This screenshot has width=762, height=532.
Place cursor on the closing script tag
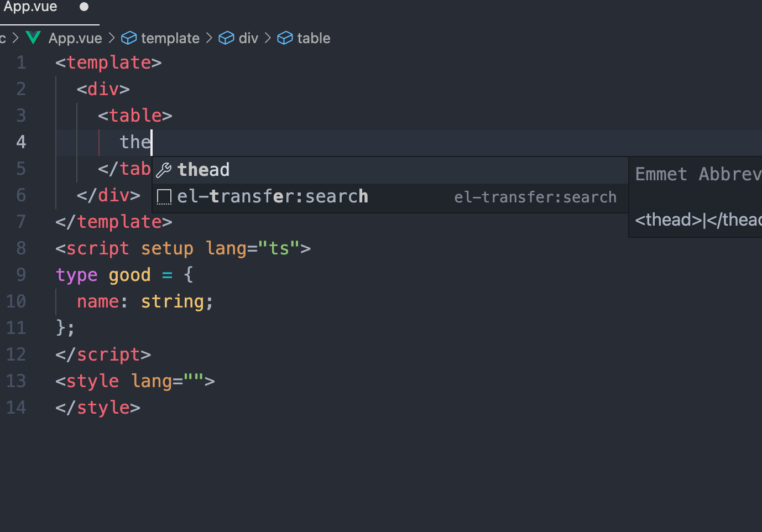[103, 354]
